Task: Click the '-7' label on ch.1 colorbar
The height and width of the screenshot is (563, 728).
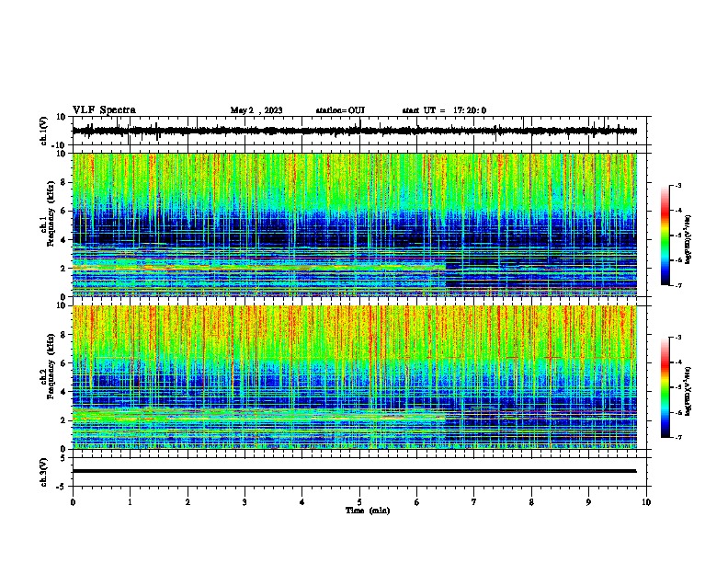Action: click(x=677, y=285)
